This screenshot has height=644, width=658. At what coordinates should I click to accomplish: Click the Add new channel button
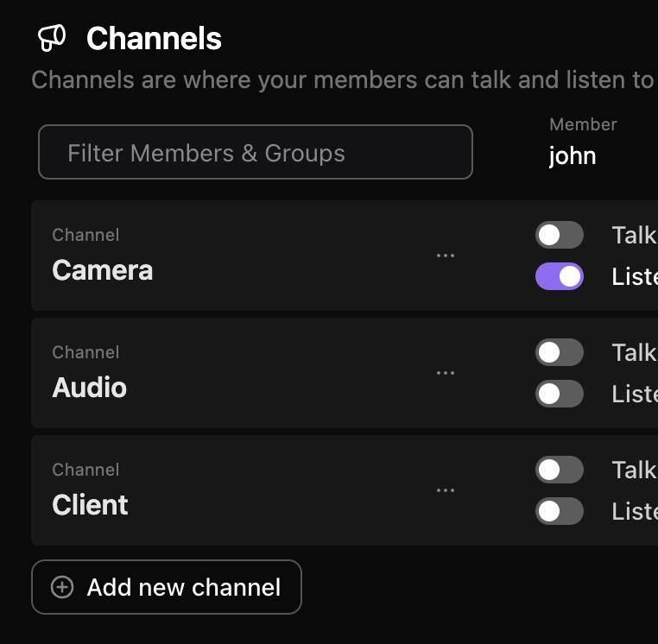[x=167, y=587]
